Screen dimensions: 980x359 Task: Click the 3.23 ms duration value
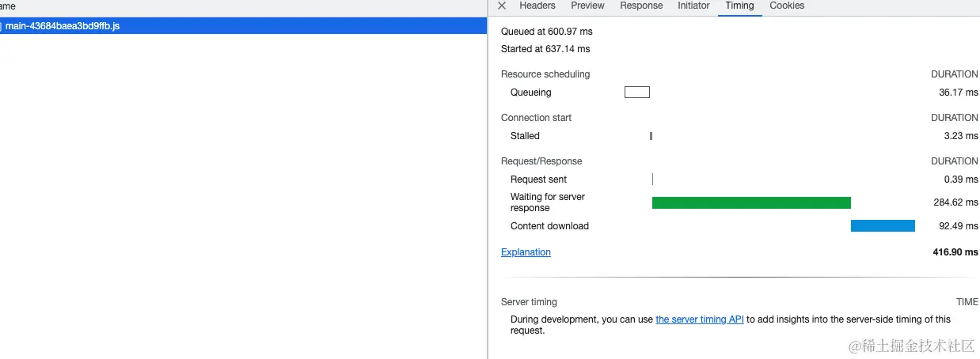point(961,136)
